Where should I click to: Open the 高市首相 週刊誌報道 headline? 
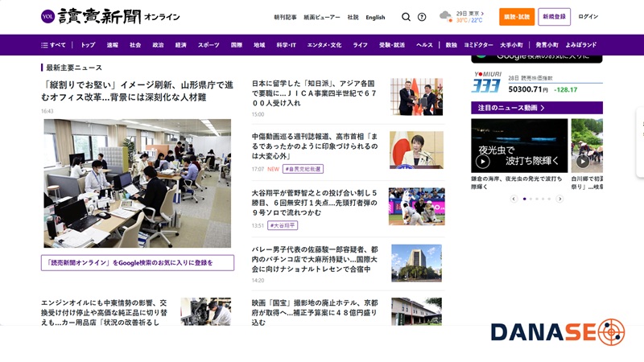315,146
